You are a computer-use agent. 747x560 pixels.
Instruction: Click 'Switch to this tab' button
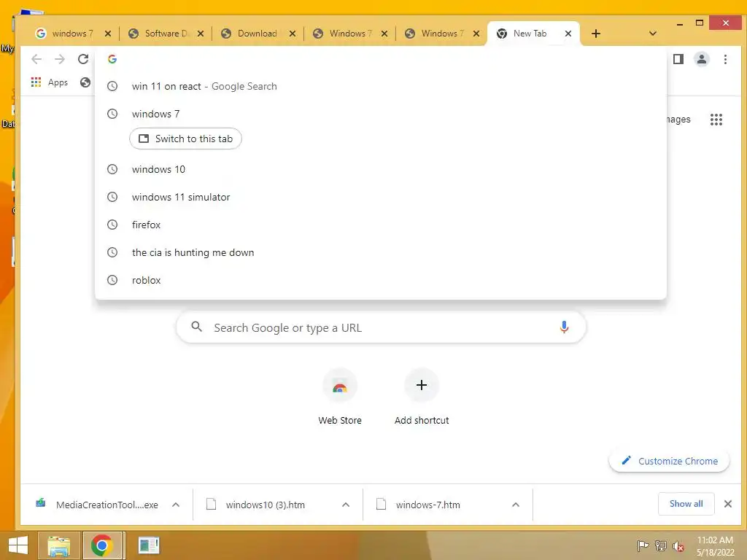[x=185, y=139]
